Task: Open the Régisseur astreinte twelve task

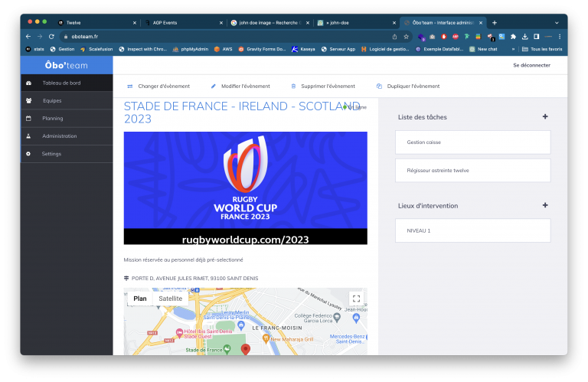Action: 473,170
